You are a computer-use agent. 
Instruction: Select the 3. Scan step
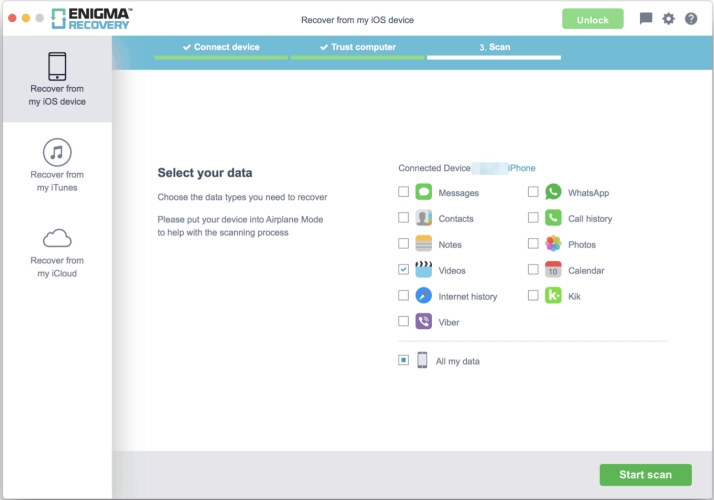494,47
